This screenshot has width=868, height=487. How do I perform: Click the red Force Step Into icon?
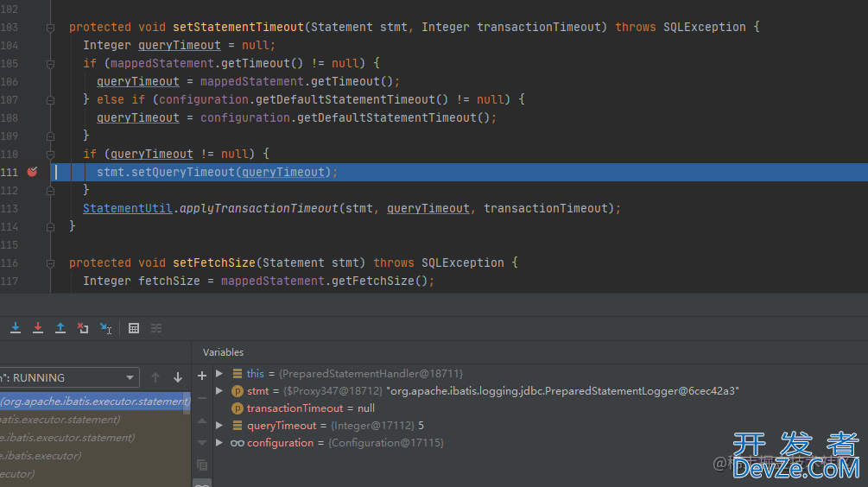pos(38,328)
